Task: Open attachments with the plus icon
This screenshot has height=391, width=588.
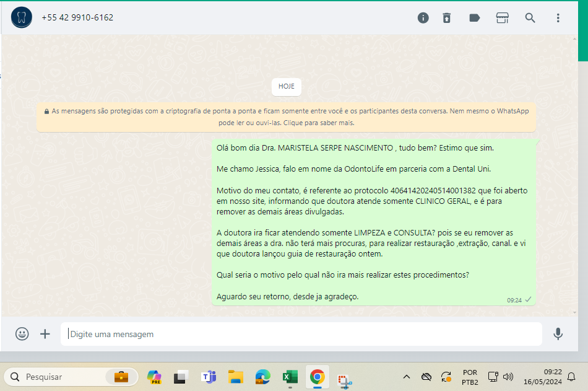Action: coord(45,333)
